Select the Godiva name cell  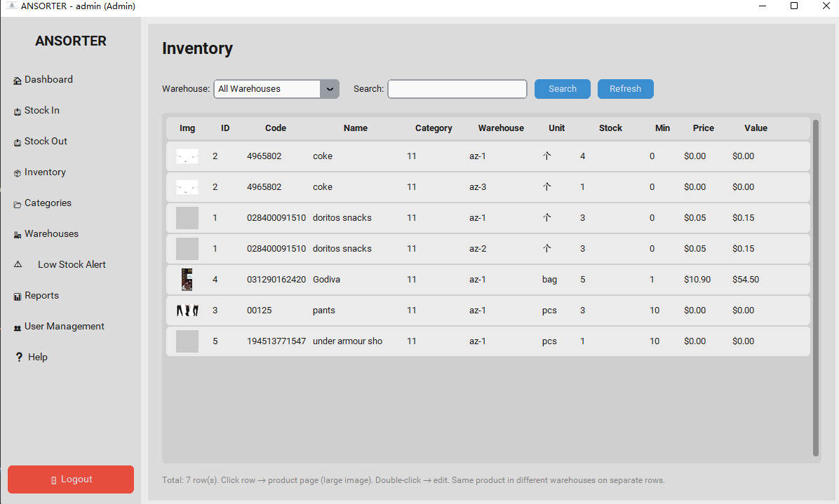tap(326, 280)
